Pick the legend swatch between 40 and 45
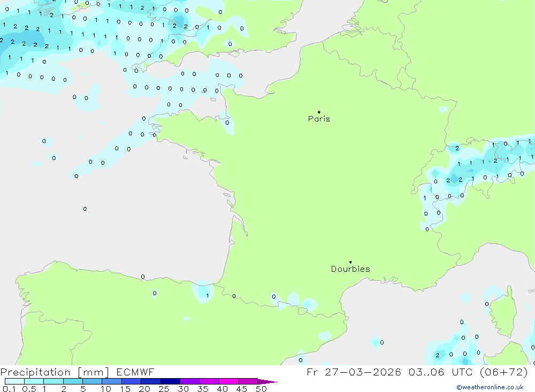Image resolution: width=535 pixels, height=392 pixels. (x=228, y=381)
